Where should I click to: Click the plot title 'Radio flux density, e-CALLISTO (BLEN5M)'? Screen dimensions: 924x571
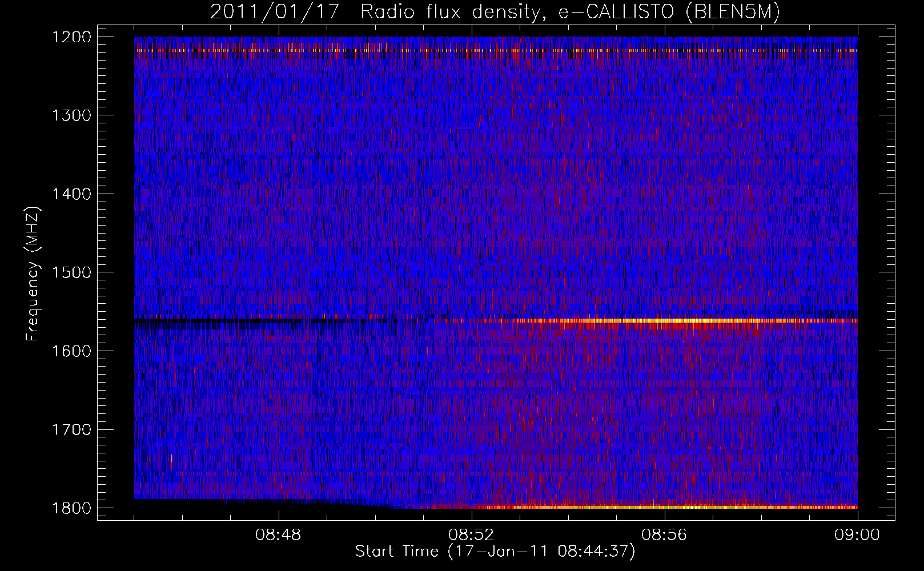569,11
